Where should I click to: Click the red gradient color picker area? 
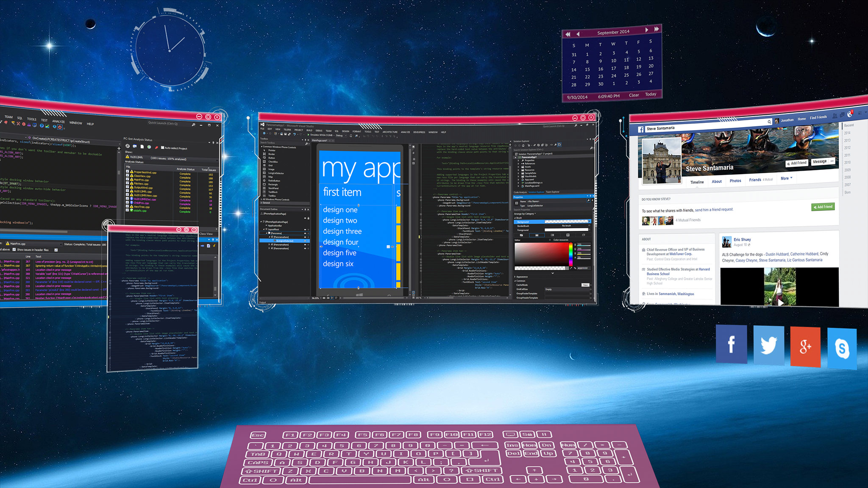(x=542, y=254)
